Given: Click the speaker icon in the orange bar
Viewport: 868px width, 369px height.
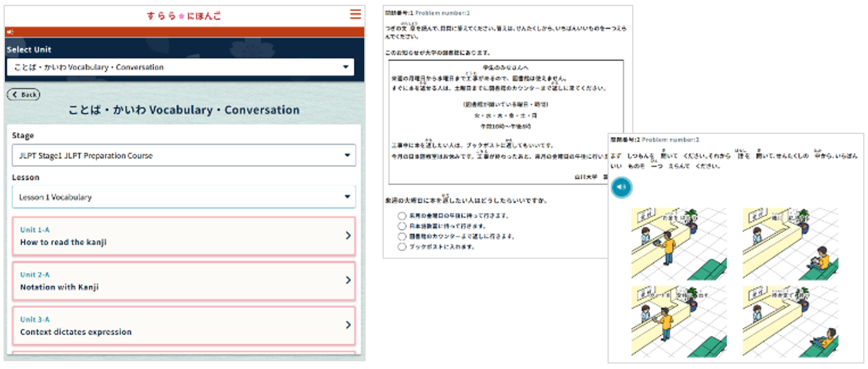Looking at the screenshot, I should [x=10, y=32].
